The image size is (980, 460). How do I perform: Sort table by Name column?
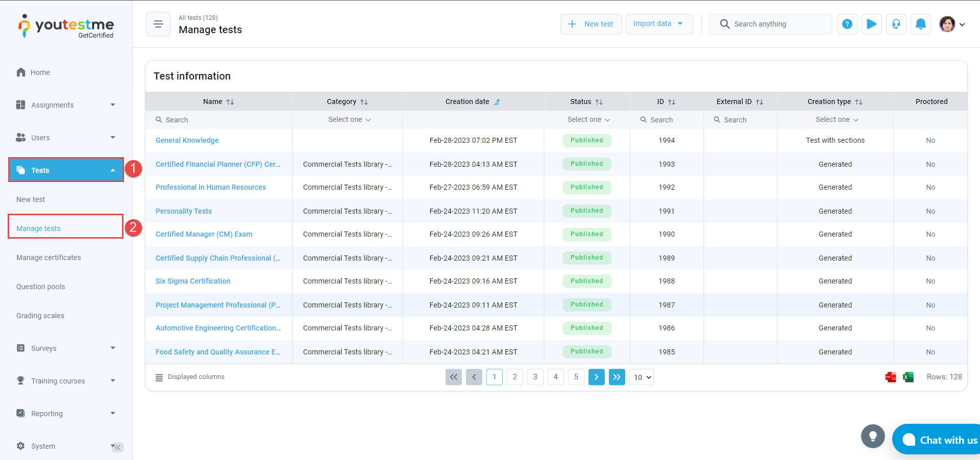pos(230,102)
